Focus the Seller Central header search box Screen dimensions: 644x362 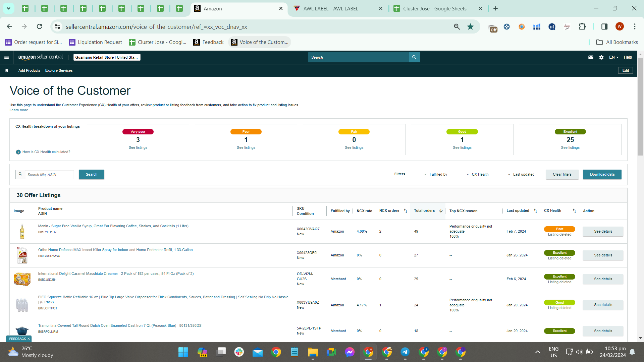tap(358, 57)
